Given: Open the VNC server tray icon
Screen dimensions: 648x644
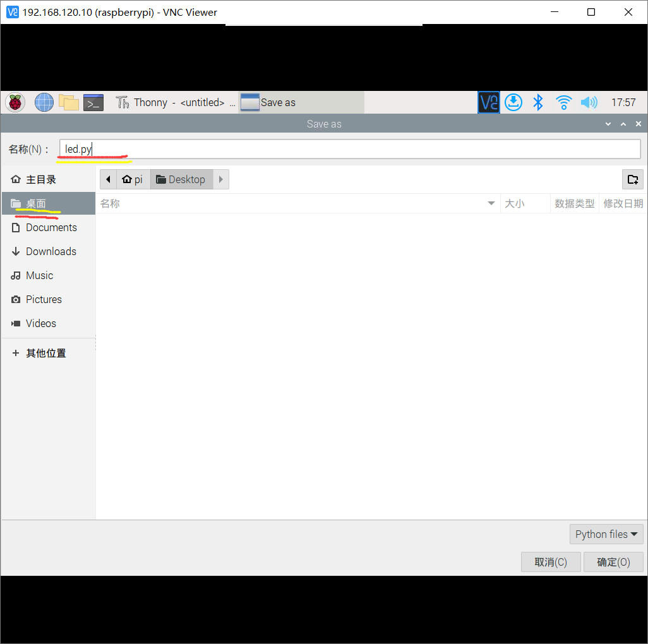Looking at the screenshot, I should [x=488, y=102].
